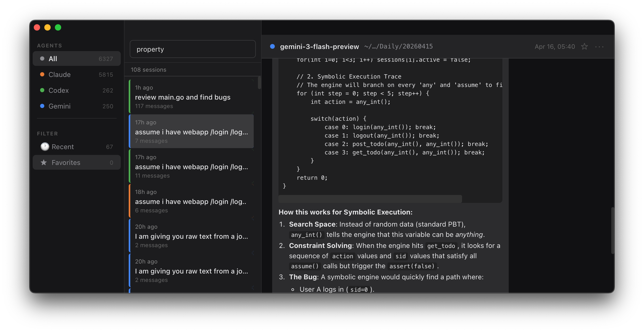
Task: Enable the Recent filter
Action: [x=63, y=147]
